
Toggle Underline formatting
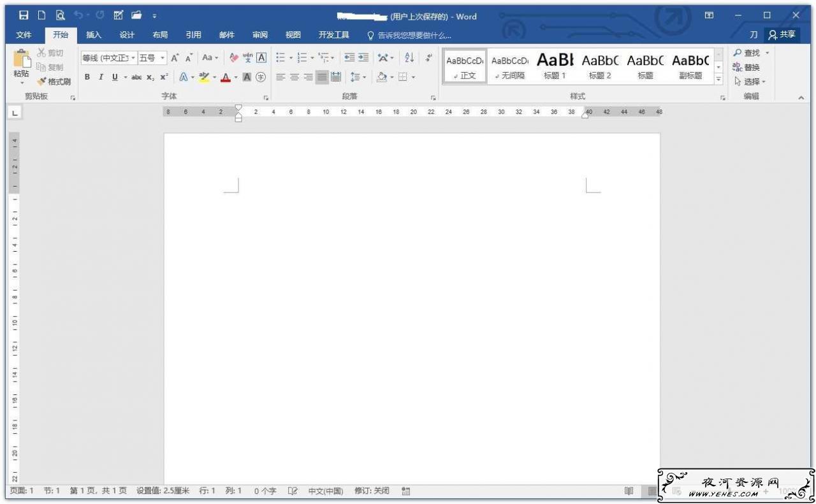[115, 77]
